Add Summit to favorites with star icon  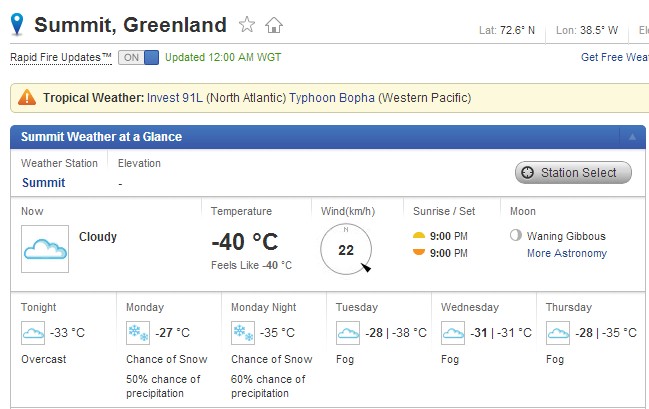pyautogui.click(x=247, y=25)
